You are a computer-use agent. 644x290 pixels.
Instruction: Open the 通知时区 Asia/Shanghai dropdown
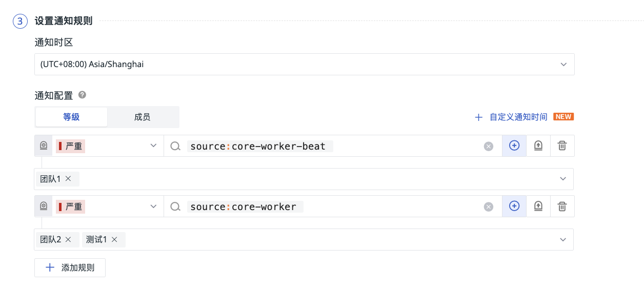[563, 65]
